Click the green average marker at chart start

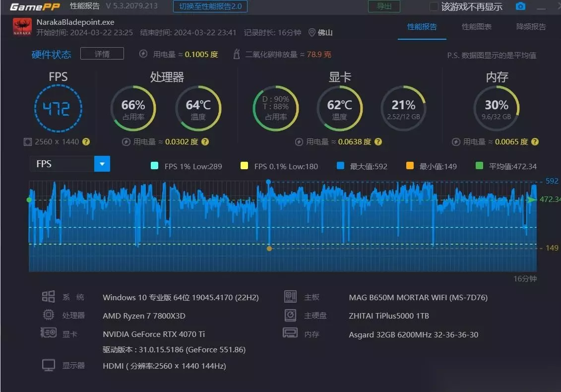click(29, 200)
